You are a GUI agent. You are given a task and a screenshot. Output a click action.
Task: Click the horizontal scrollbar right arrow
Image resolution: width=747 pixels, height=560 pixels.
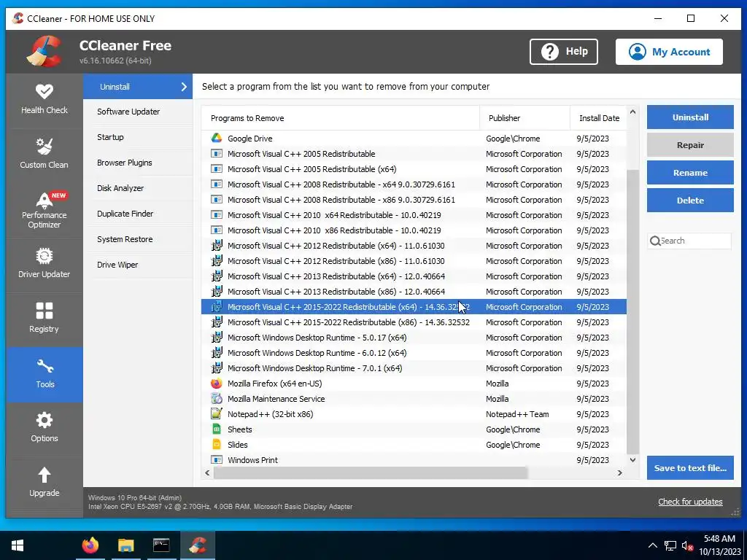(620, 472)
